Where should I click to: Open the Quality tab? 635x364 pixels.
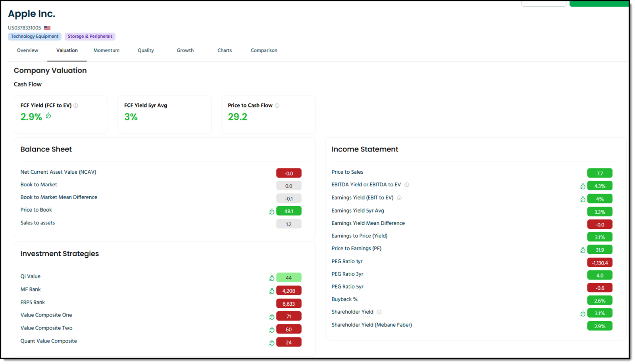[x=146, y=50]
